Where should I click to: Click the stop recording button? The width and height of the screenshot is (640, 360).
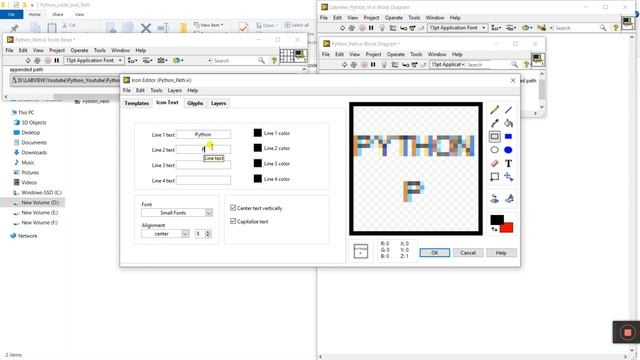click(627, 333)
